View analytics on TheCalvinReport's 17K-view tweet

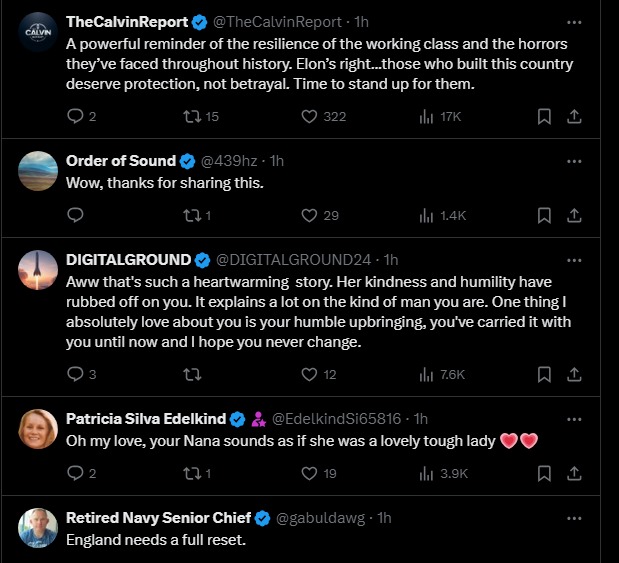coord(427,116)
